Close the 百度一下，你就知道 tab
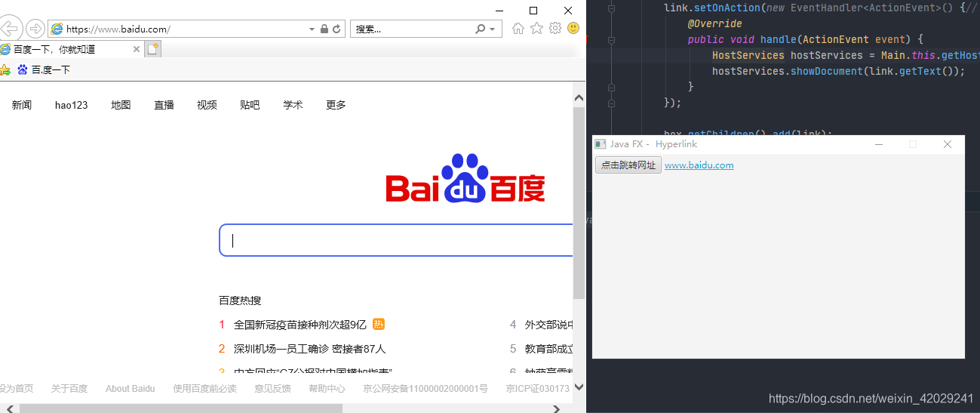The width and height of the screenshot is (980, 413). [x=137, y=49]
